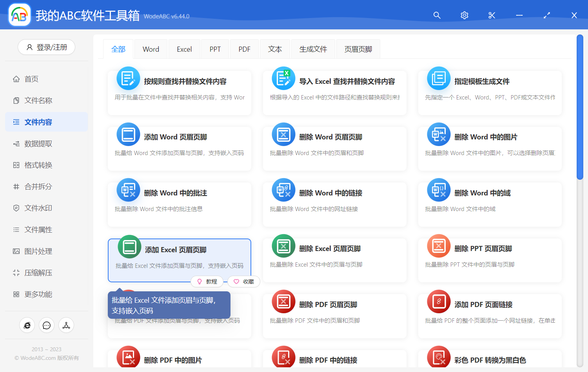Navigate to 格式转换 in the sidebar

39,165
